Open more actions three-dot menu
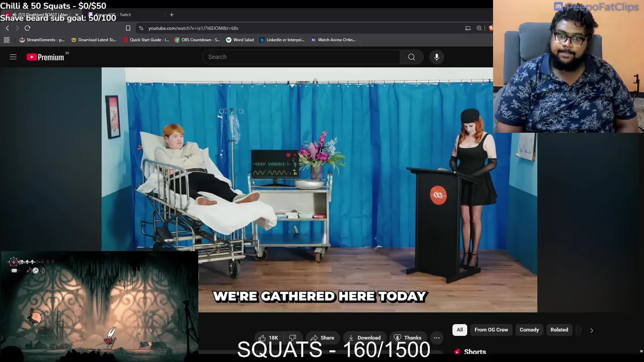 point(437,338)
